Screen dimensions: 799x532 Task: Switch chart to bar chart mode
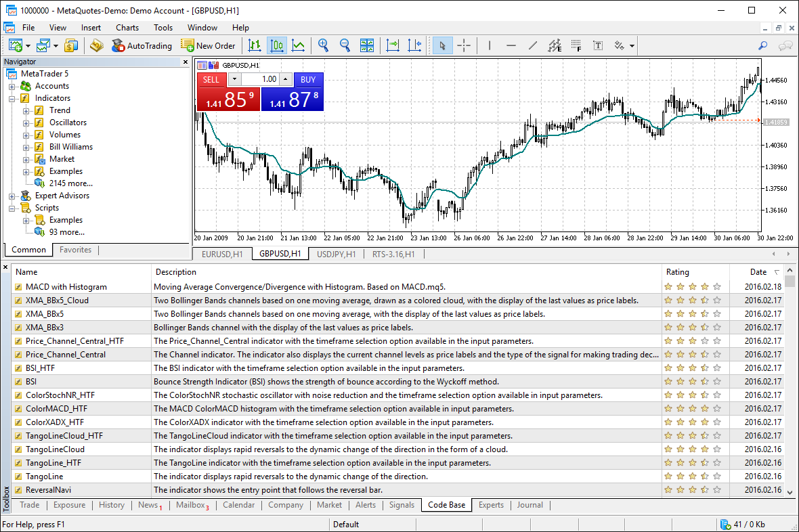pyautogui.click(x=255, y=45)
